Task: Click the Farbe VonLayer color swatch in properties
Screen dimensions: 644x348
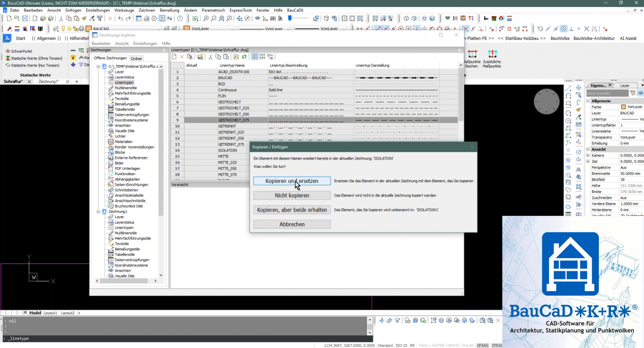Action: [623, 107]
